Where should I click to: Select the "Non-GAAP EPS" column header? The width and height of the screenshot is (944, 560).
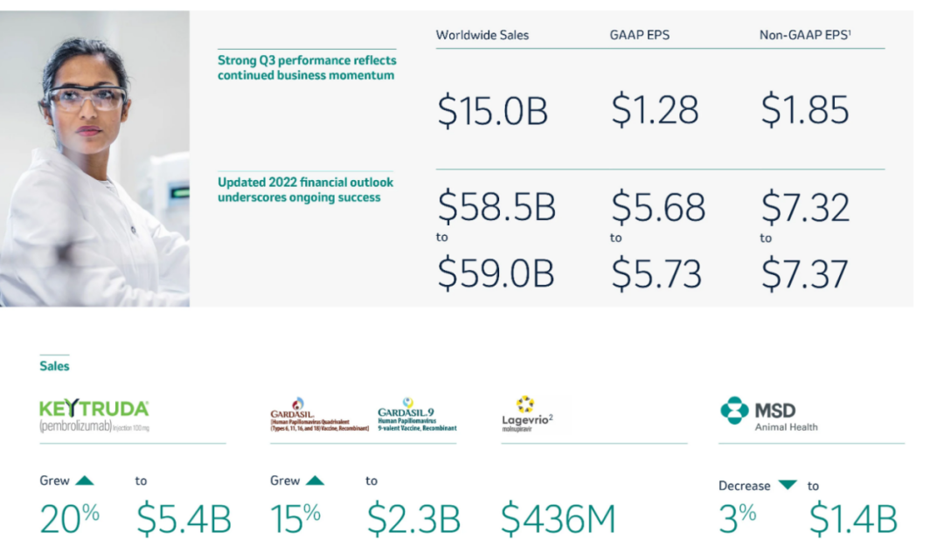coord(805,35)
